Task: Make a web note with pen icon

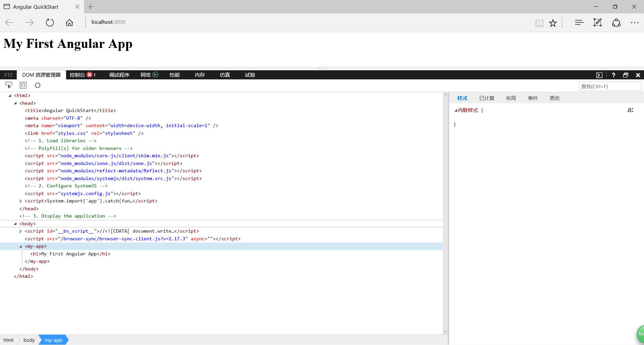Action: pos(598,22)
